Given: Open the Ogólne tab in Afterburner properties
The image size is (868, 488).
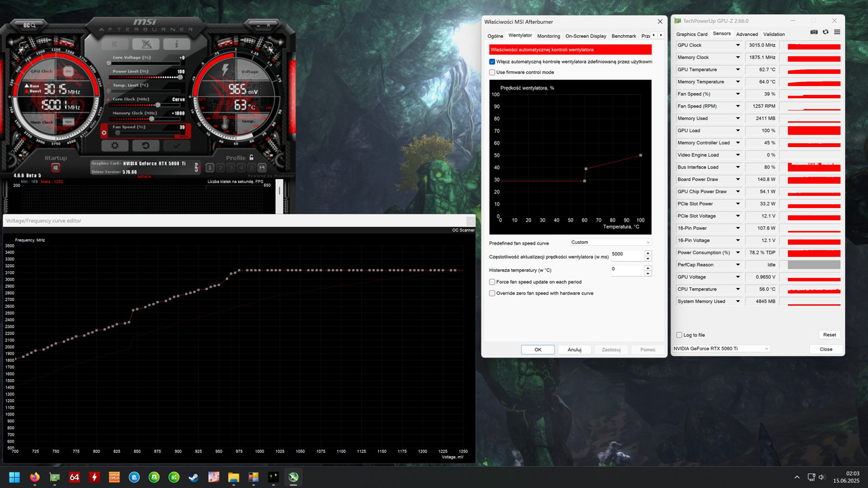Looking at the screenshot, I should coord(495,36).
